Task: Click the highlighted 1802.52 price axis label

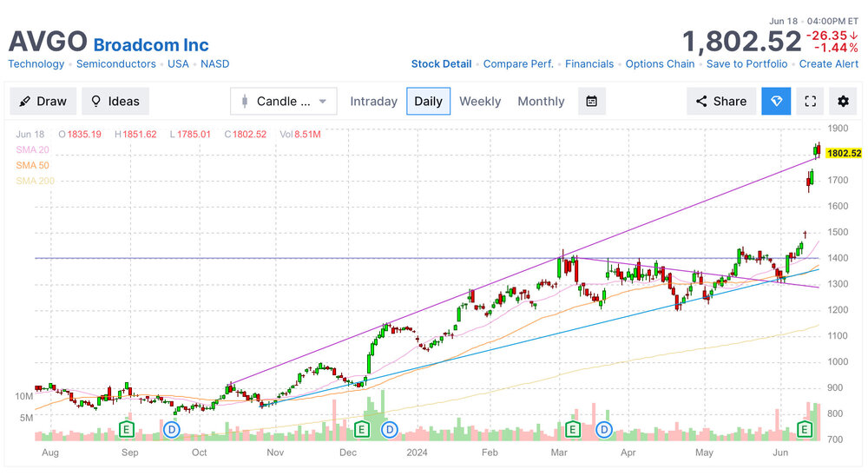Action: tap(843, 153)
